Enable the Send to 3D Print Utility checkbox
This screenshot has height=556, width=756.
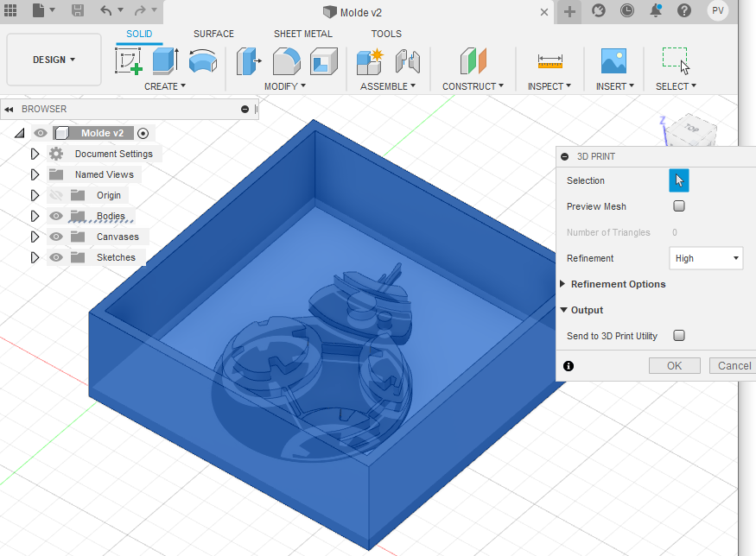tap(679, 335)
